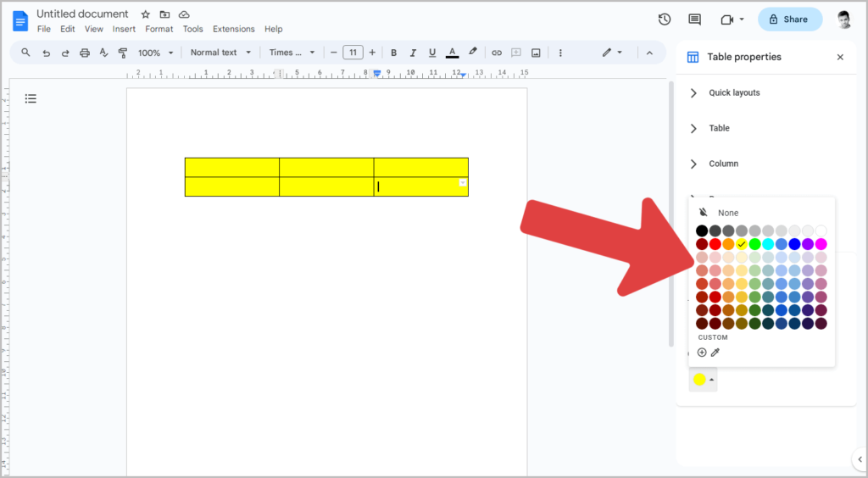Pick the magenta color swatch
Screen dimensions: 868x478
[x=821, y=244]
